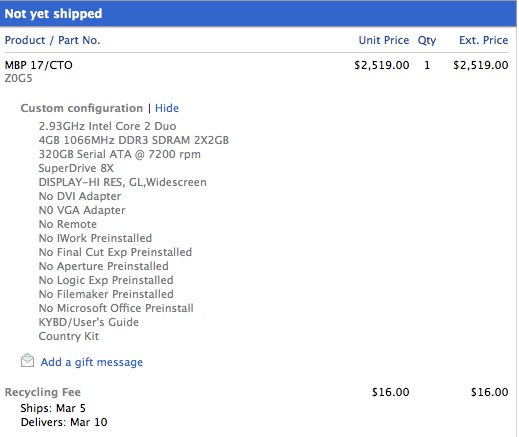Select the 2.93GHz Intel Core 2 Duo line
519x437 pixels.
pos(107,126)
